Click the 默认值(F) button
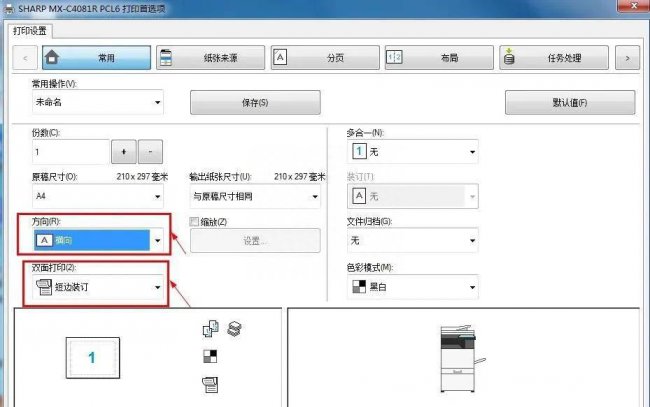Image resolution: width=650 pixels, height=407 pixels. [570, 102]
